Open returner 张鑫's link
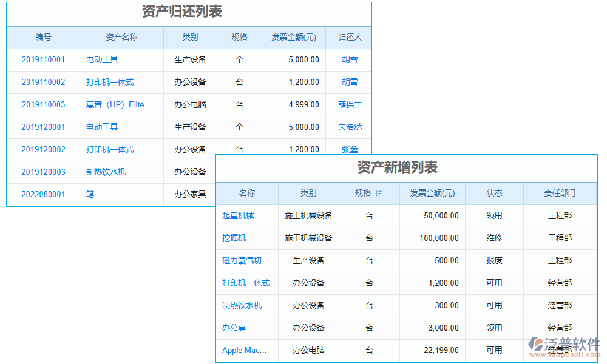The width and height of the screenshot is (607, 364). point(350,150)
